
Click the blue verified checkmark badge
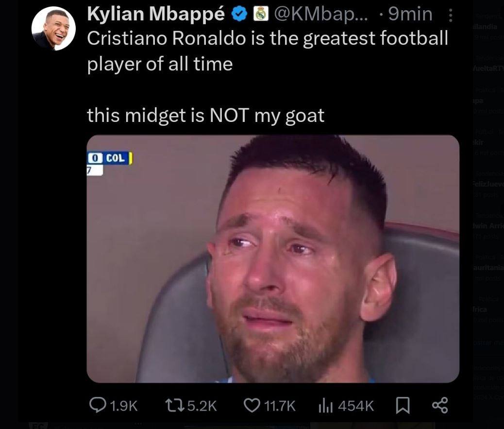[x=238, y=15]
